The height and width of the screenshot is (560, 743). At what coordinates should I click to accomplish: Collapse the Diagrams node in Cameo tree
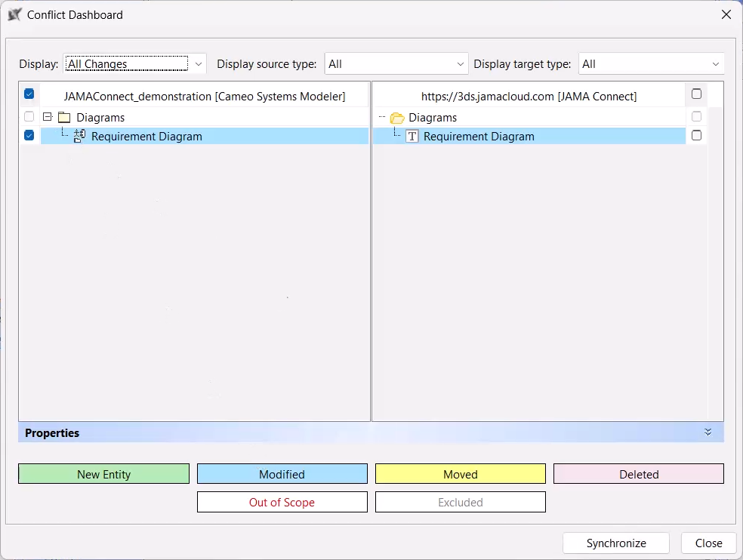point(48,116)
